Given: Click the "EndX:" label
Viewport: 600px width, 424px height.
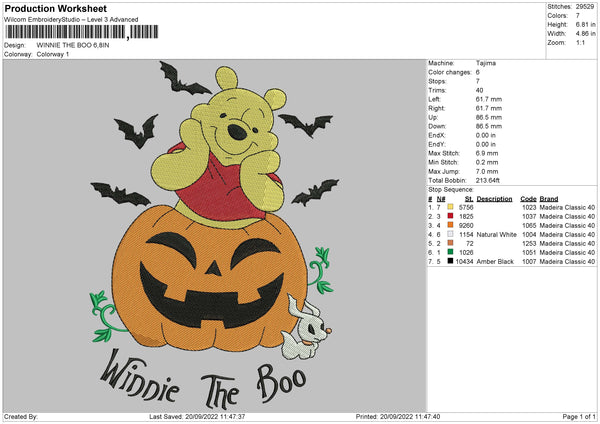Looking at the screenshot, I should (x=437, y=135).
